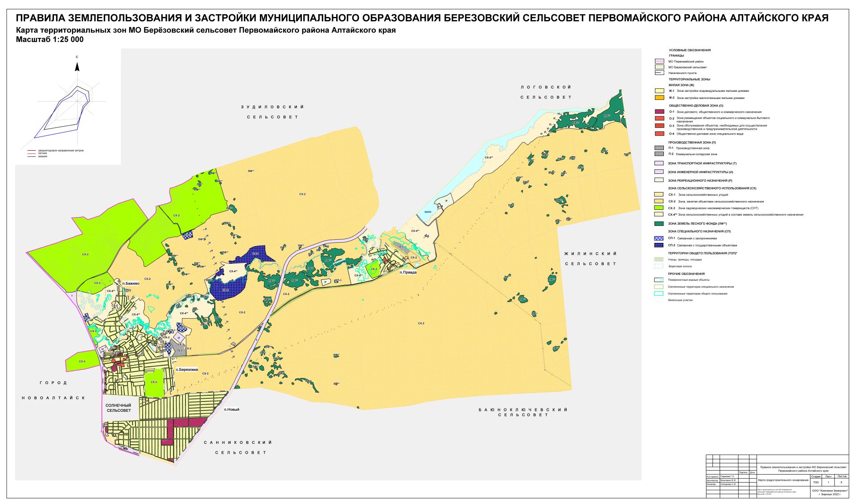Click the СОЛНЕЧНЫЙ СЕЛЬСОВЕТ label

coord(119,408)
